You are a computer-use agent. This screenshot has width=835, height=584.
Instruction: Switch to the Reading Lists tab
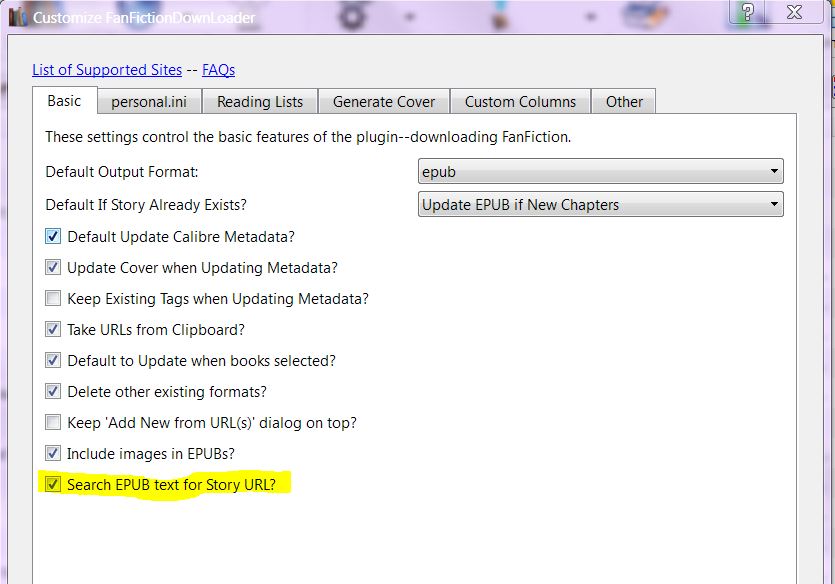coord(260,102)
